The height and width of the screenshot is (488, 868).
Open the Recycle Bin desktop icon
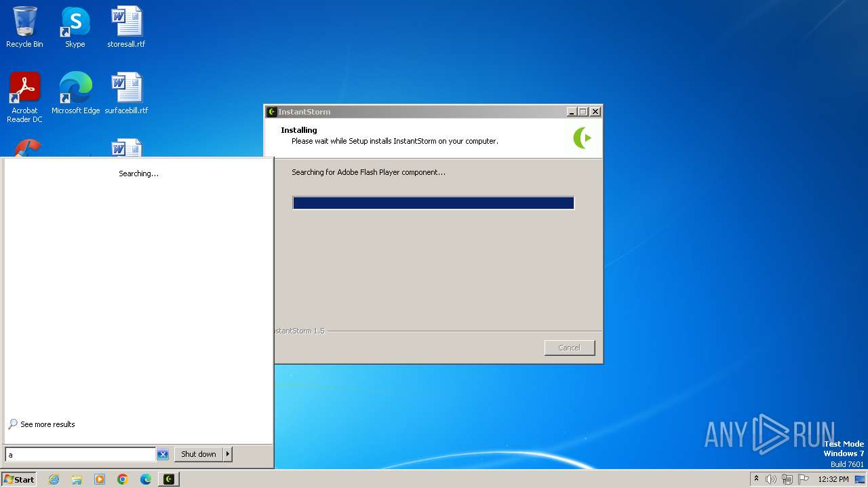(24, 27)
